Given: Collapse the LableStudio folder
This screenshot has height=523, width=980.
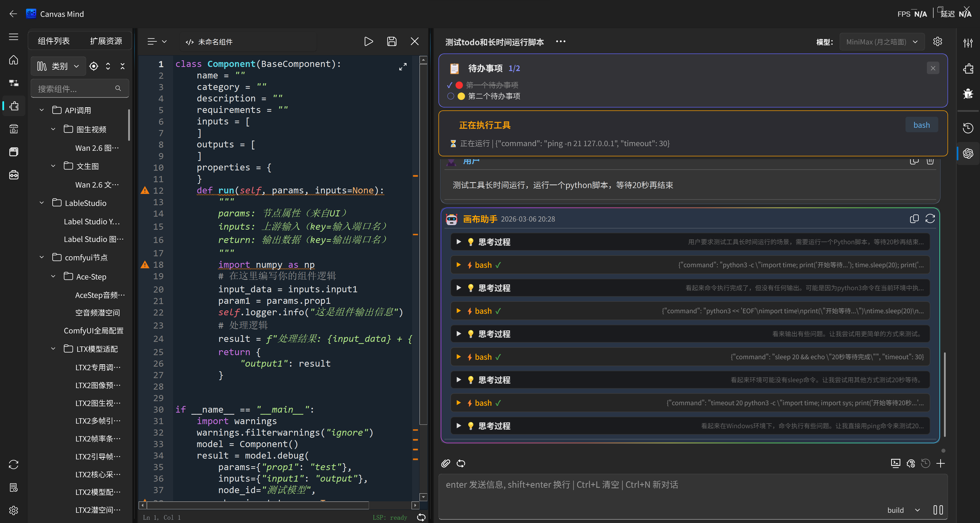Looking at the screenshot, I should [x=42, y=203].
